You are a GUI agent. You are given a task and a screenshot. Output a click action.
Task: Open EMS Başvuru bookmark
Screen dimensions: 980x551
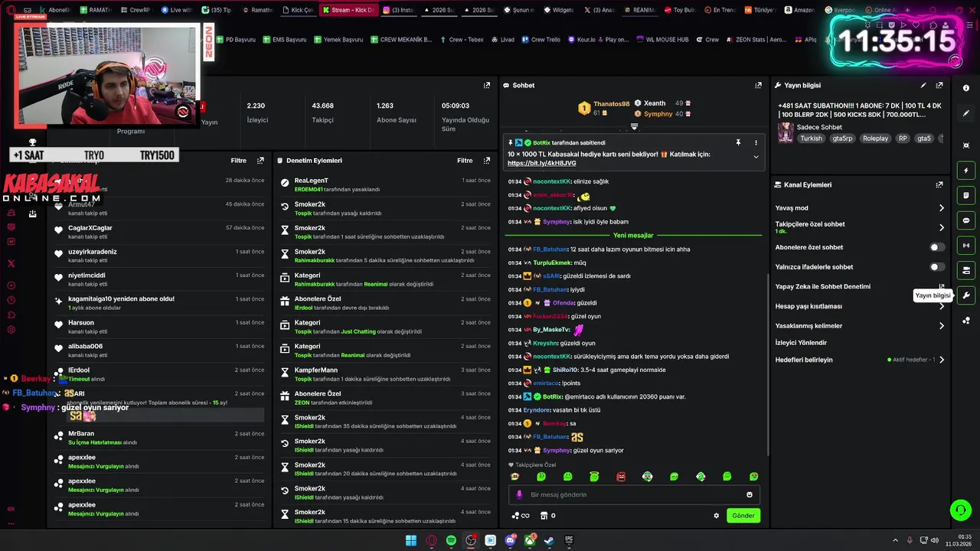coord(284,40)
